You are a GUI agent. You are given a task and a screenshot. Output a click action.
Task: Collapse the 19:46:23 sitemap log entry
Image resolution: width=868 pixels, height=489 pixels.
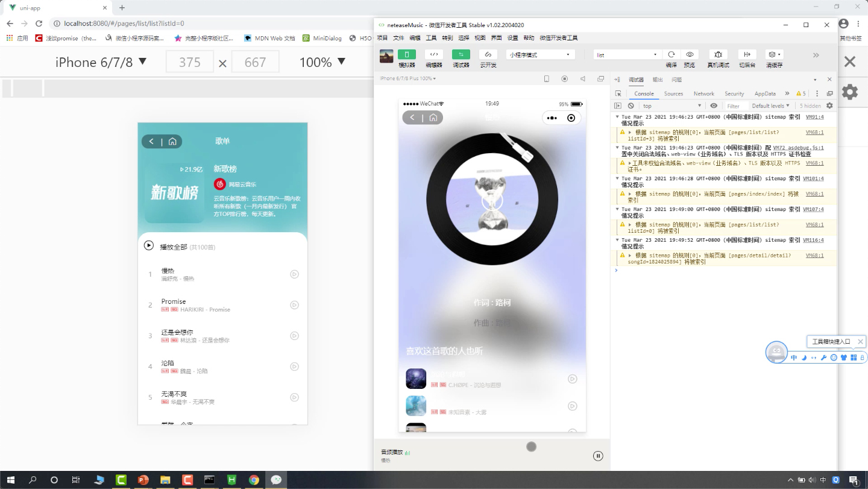click(x=617, y=117)
